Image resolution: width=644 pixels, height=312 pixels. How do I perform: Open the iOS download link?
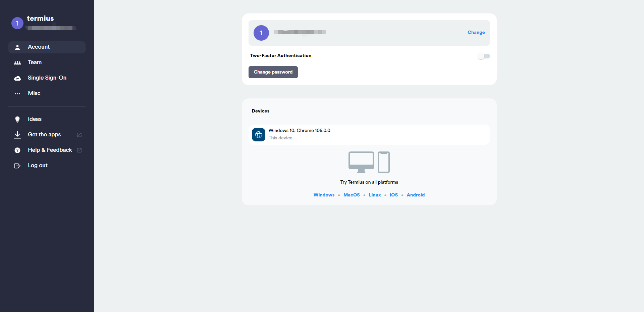click(394, 195)
